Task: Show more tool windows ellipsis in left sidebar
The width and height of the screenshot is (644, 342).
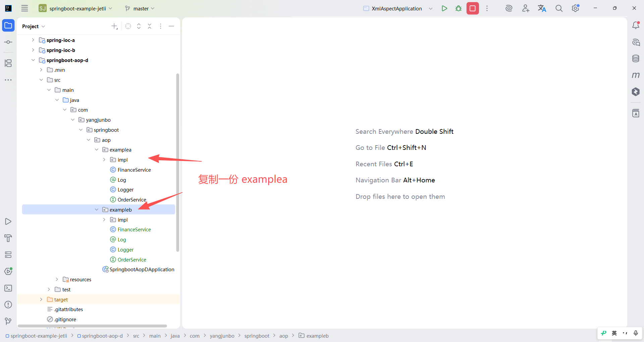Action: [8, 80]
